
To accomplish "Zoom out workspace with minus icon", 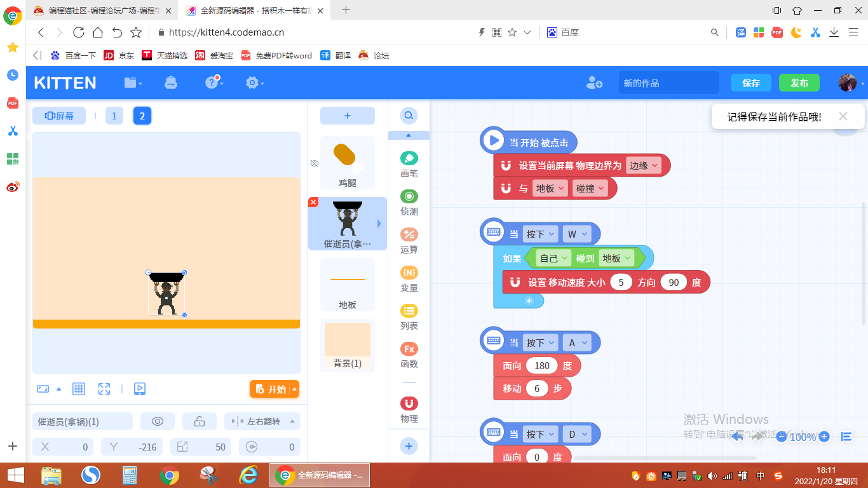I will pos(781,437).
